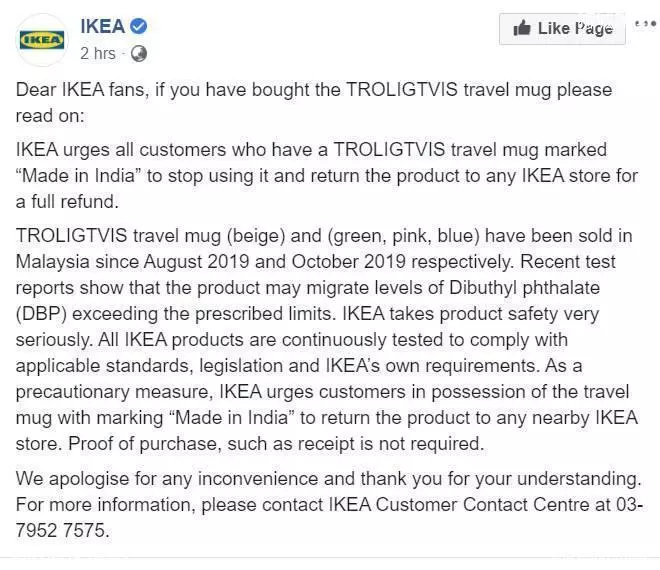This screenshot has height=570, width=660.
Task: Click the paragraph starting 'IKEA urges all customers'
Action: [327, 176]
